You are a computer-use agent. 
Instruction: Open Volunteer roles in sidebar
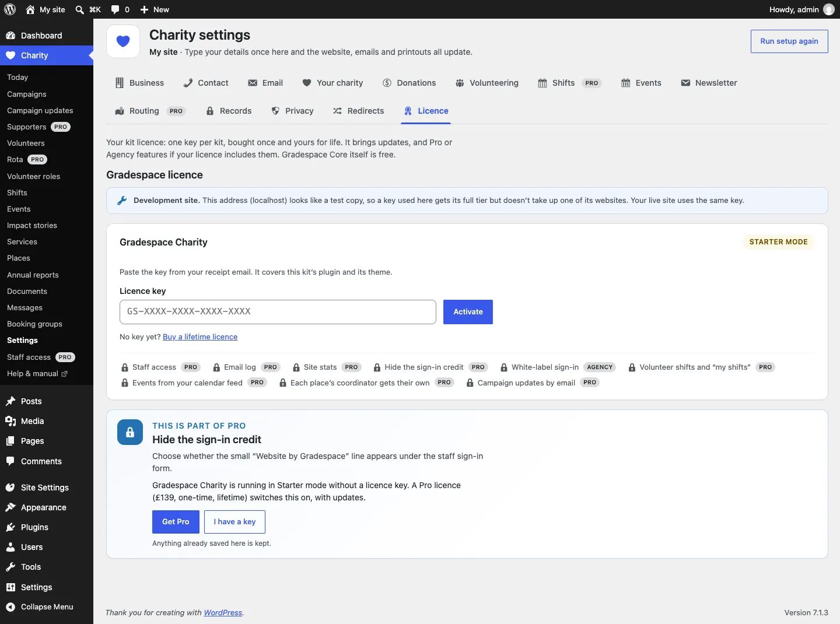[33, 176]
